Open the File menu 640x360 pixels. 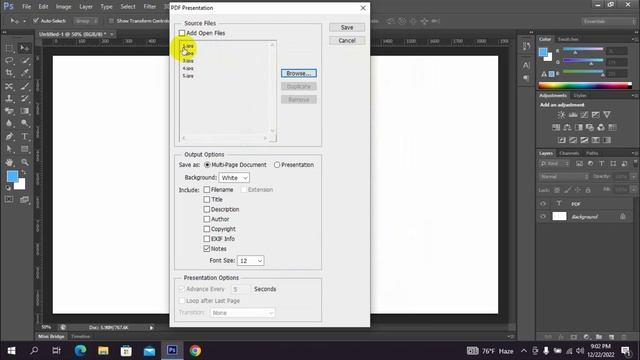tap(27, 7)
